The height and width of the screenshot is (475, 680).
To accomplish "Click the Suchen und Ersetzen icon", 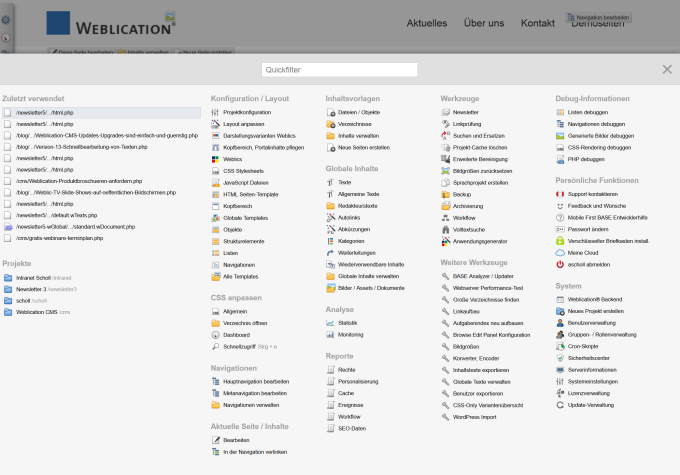I will [445, 135].
